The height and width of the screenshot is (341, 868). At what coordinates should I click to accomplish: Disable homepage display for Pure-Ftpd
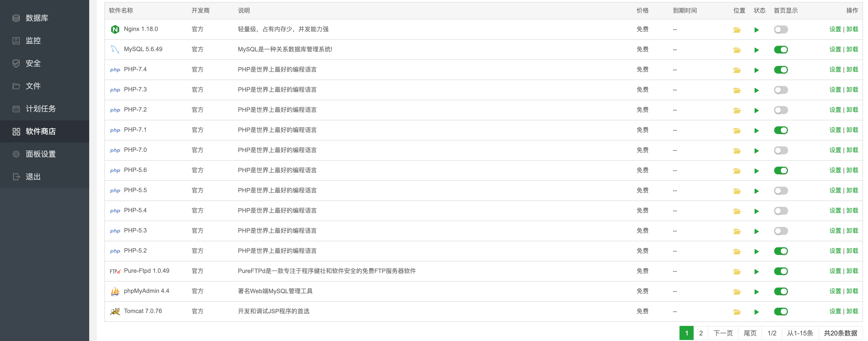781,271
